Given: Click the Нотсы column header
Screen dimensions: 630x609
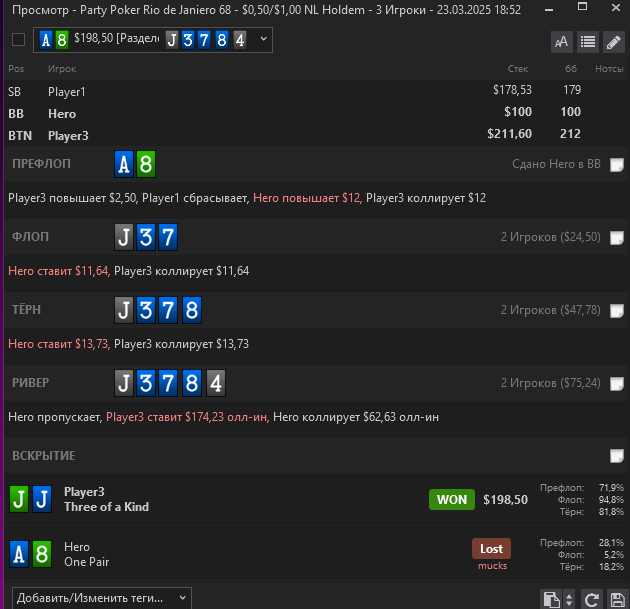Looking at the screenshot, I should click(x=609, y=69).
